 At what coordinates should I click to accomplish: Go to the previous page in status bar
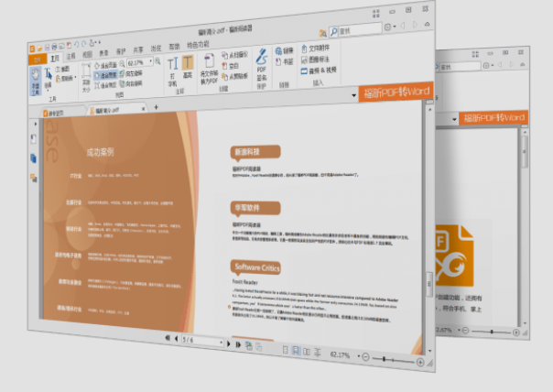coord(176,339)
